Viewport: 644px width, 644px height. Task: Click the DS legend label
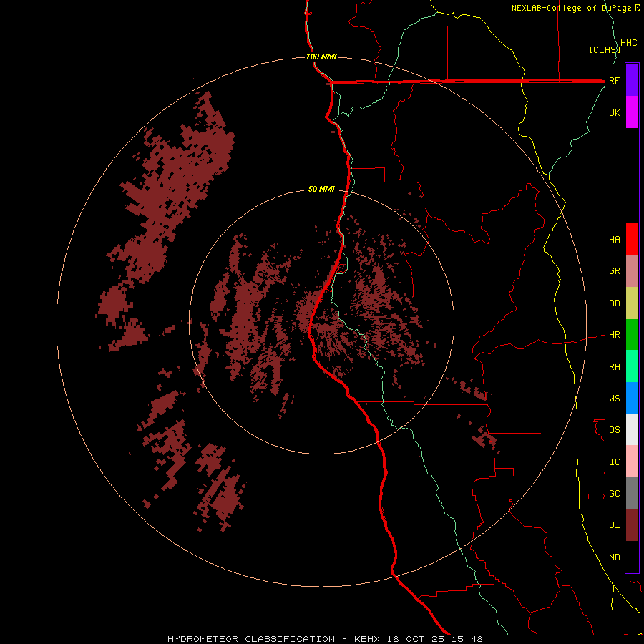[x=615, y=430]
